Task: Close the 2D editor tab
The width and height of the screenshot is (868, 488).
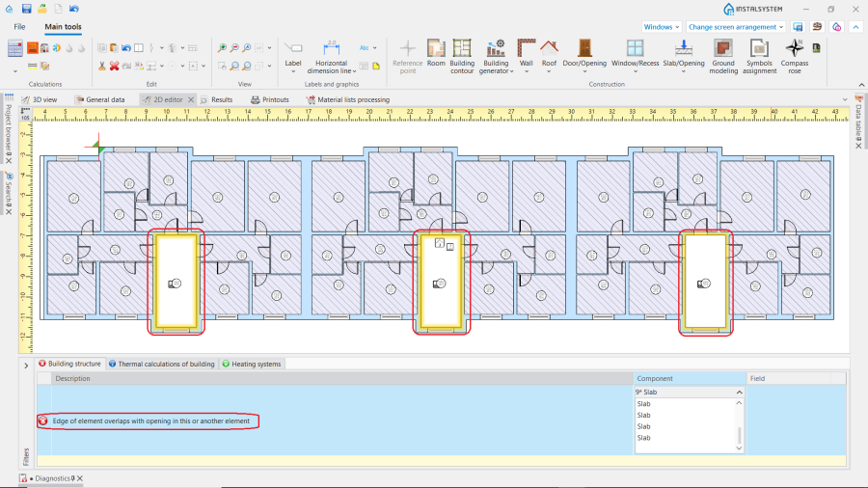Action: click(191, 99)
